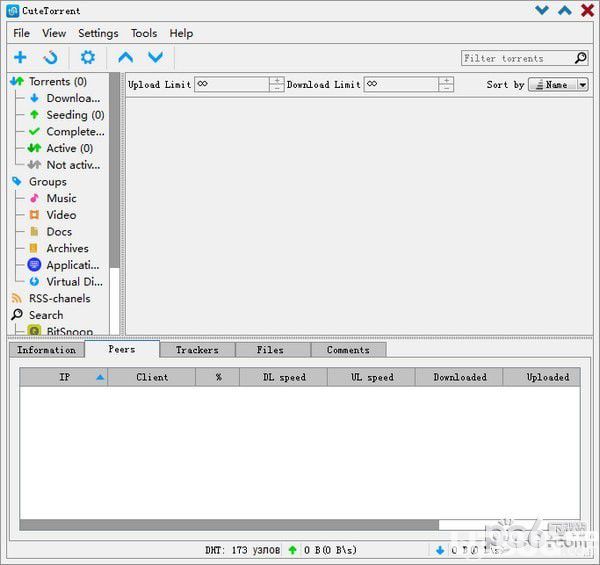This screenshot has height=565, width=600.
Task: Sort peers by the Client column header
Action: (x=152, y=377)
